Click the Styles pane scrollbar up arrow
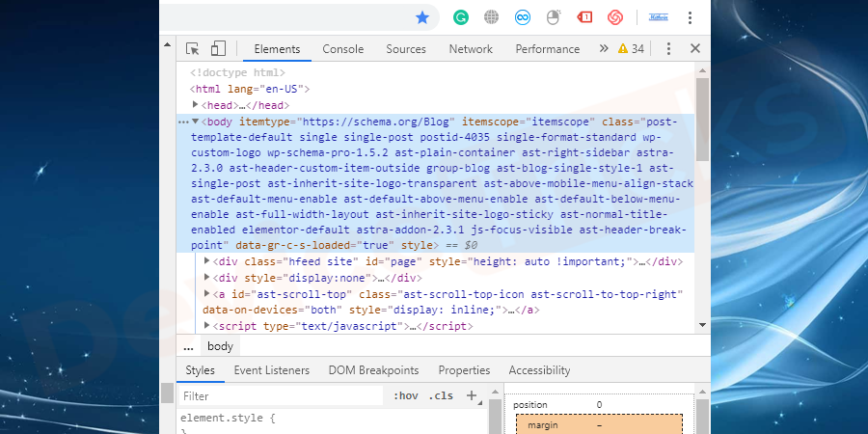 495,392
